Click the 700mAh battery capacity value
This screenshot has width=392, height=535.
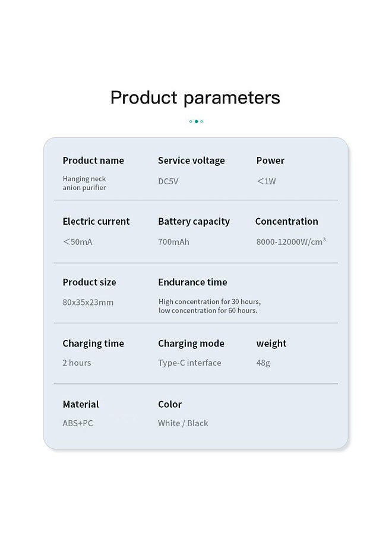point(173,242)
